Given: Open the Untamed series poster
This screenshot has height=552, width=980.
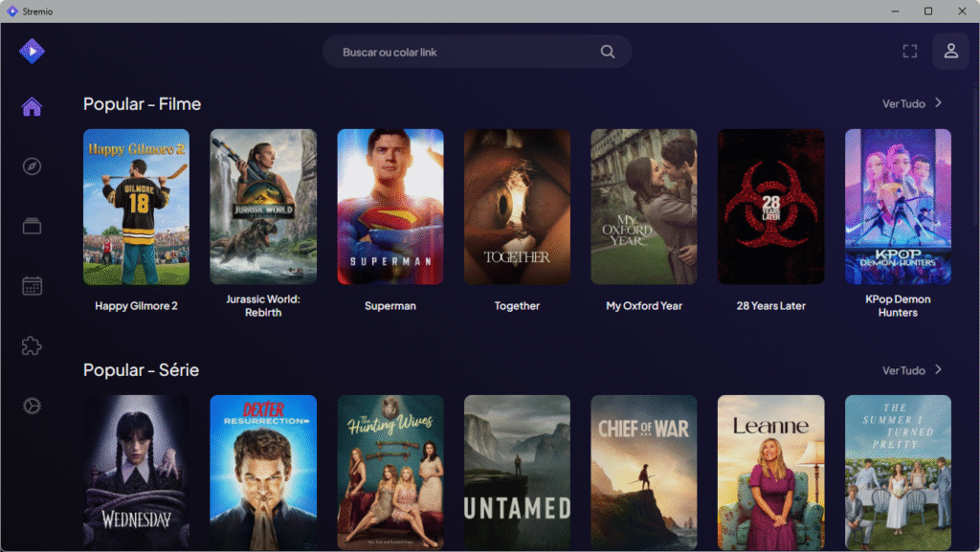Looking at the screenshot, I should (517, 472).
